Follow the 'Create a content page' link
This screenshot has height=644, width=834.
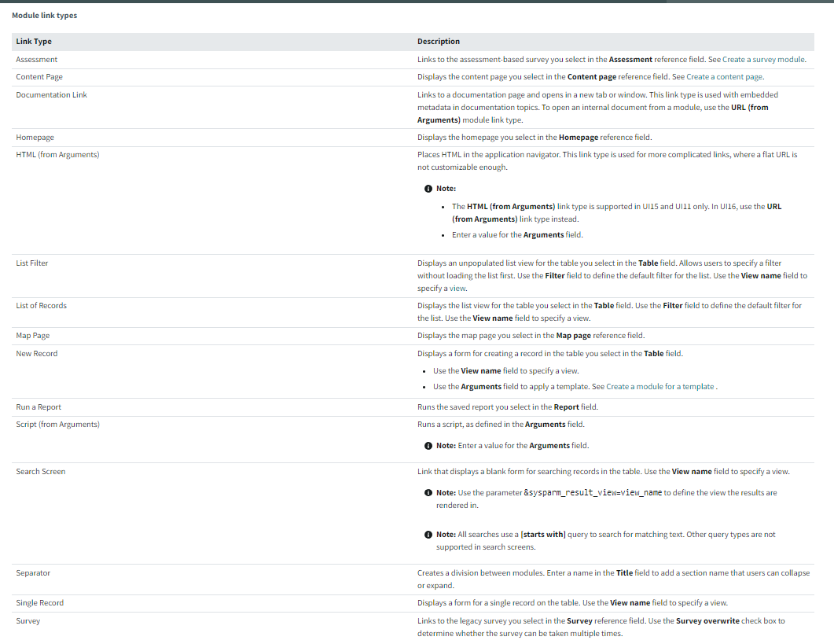point(724,77)
